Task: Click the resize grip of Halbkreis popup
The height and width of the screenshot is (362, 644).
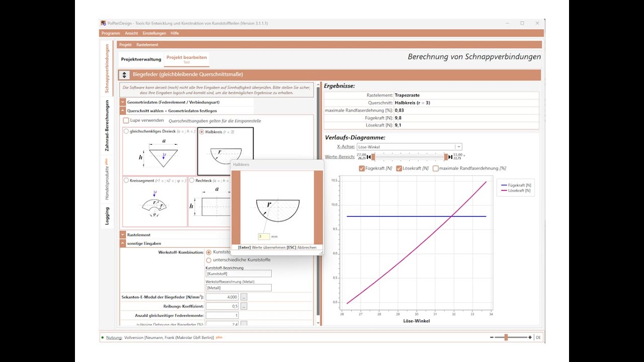Action: click(x=321, y=252)
